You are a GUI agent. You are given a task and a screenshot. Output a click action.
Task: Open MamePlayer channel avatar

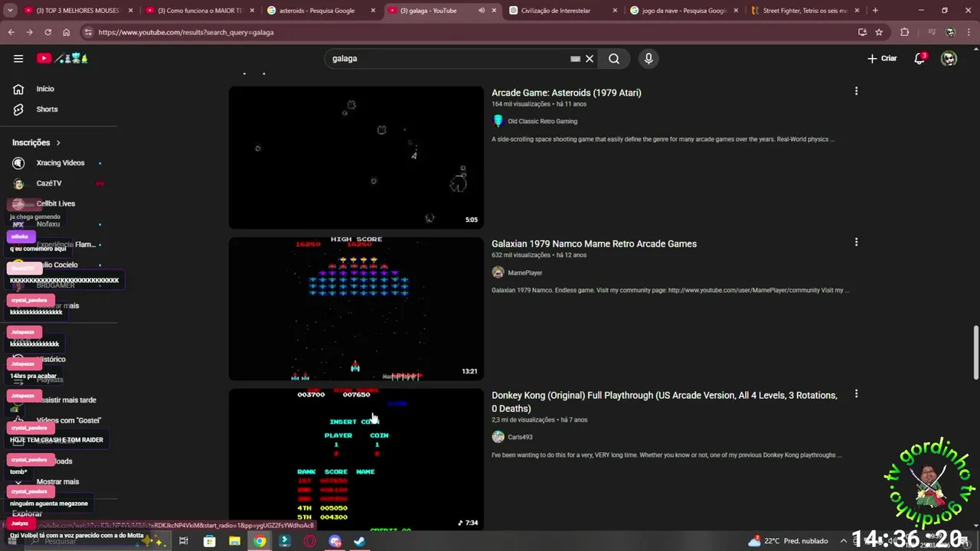click(x=498, y=272)
